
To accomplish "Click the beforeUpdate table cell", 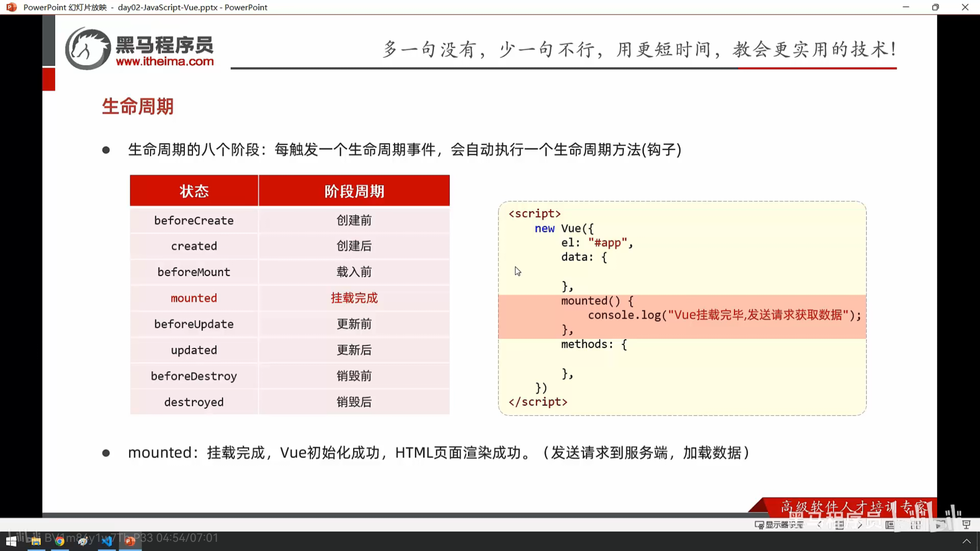I will point(194,324).
